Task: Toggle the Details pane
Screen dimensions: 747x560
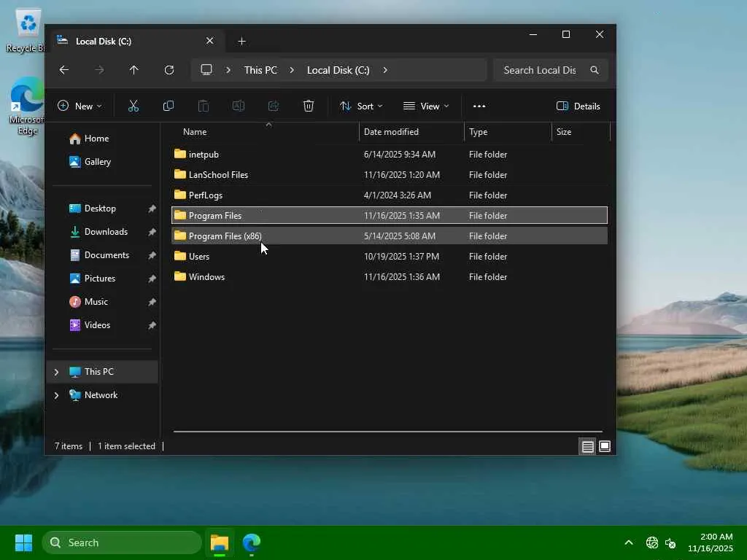Action: coord(578,106)
